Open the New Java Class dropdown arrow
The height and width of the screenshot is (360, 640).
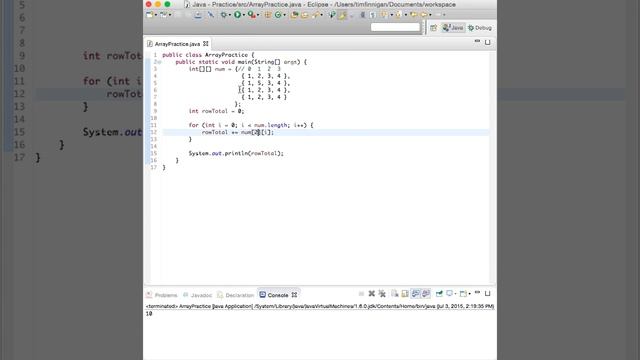point(284,15)
